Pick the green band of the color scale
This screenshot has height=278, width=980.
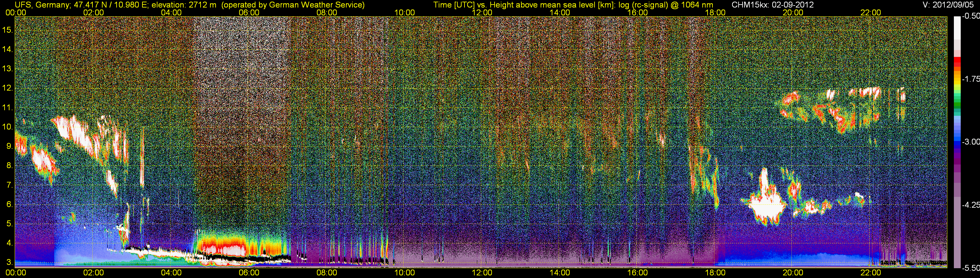[957, 104]
